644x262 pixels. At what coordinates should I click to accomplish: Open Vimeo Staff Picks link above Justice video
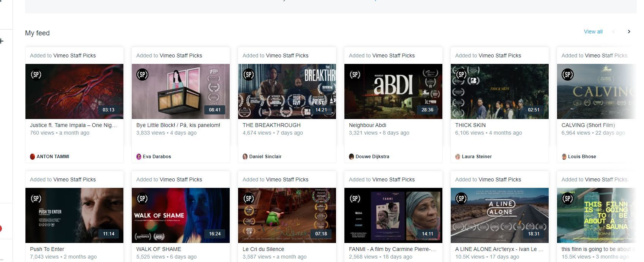click(74, 56)
